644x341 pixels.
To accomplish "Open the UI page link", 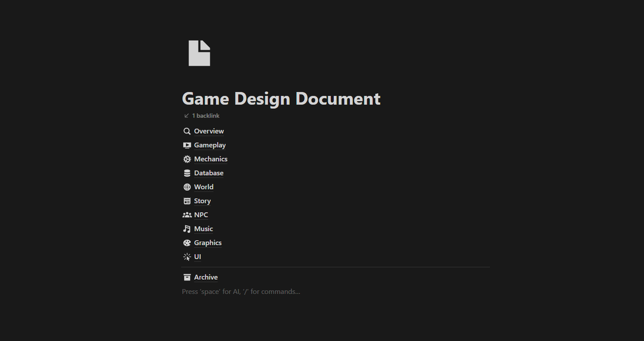I will [197, 257].
